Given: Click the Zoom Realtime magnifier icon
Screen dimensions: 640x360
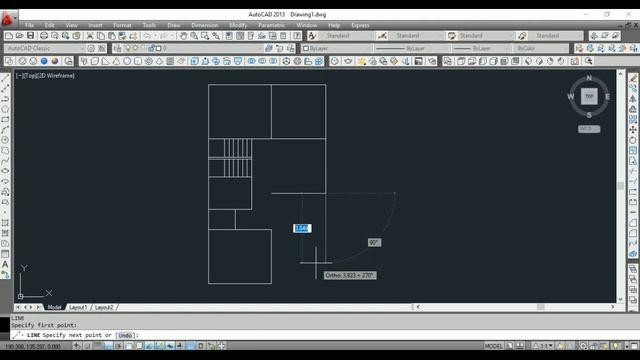Looking at the screenshot, I should [x=194, y=36].
